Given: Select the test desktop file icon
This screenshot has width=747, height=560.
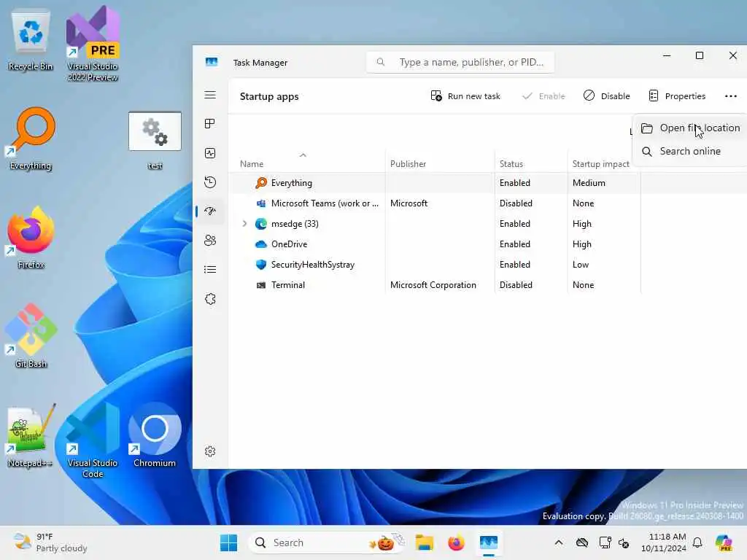Looking at the screenshot, I should (155, 141).
